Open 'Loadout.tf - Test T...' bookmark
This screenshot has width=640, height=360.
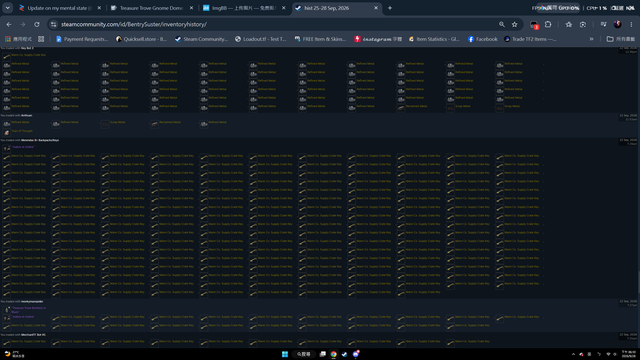coord(261,39)
